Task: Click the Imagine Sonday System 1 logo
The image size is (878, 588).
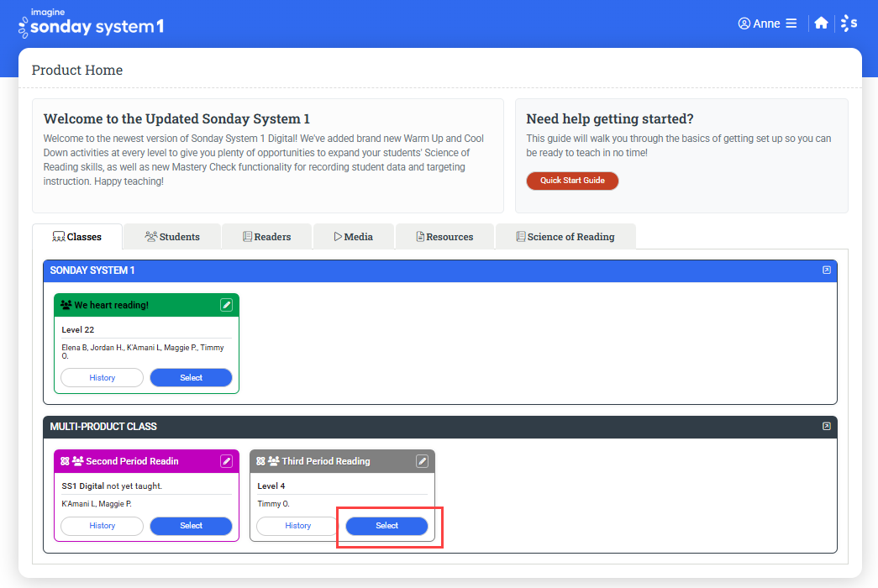Action: click(x=91, y=24)
